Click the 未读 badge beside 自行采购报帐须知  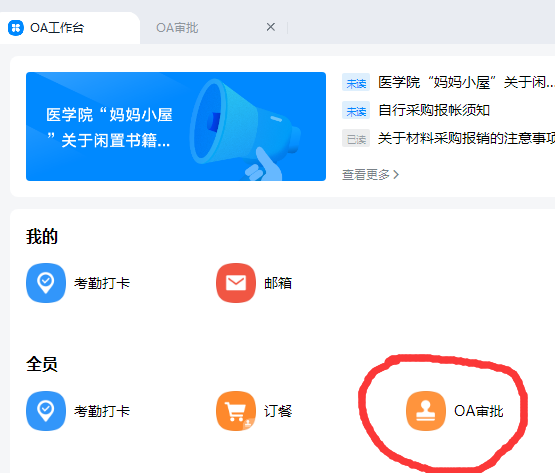tap(356, 110)
